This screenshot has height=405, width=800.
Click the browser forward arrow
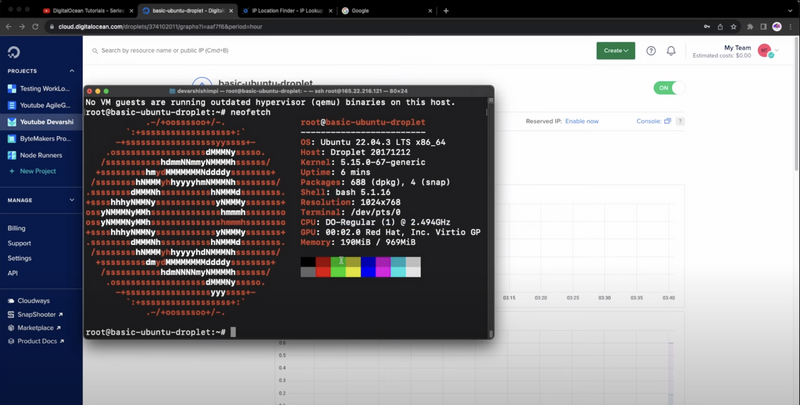pyautogui.click(x=22, y=27)
